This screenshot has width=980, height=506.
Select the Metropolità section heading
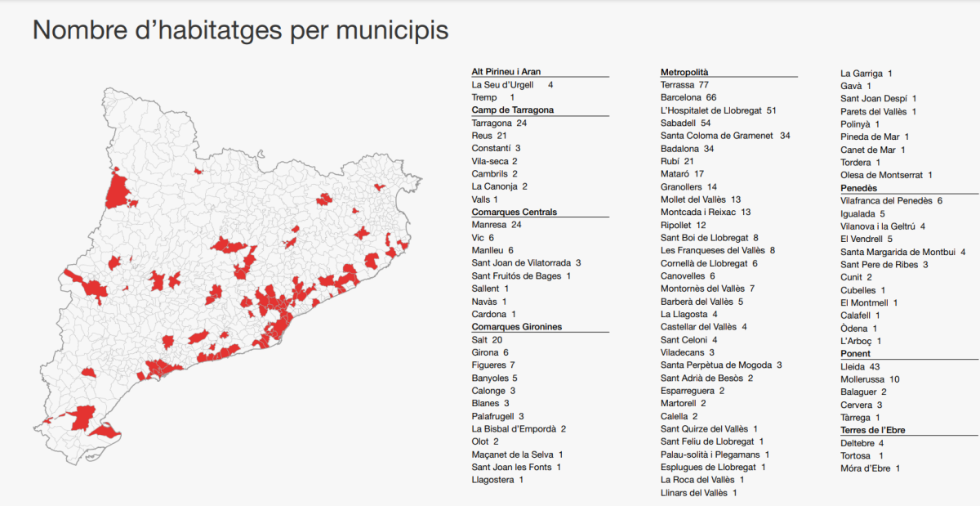point(684,73)
